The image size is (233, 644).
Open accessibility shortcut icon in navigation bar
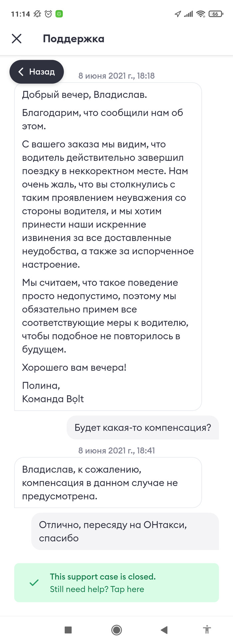coord(207,629)
